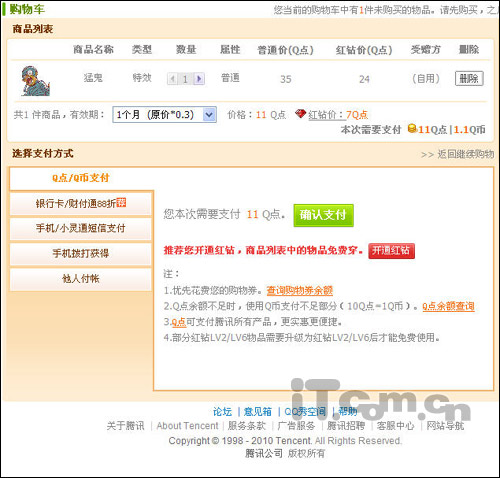This screenshot has height=478, width=500.
Task: Click the 11Q点|1.1Q币 payment total text
Action: click(452, 129)
